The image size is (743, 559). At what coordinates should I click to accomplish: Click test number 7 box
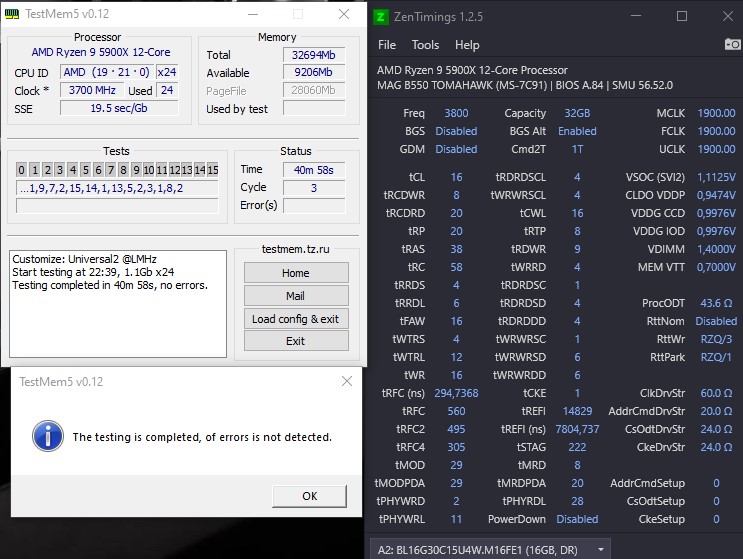point(111,170)
